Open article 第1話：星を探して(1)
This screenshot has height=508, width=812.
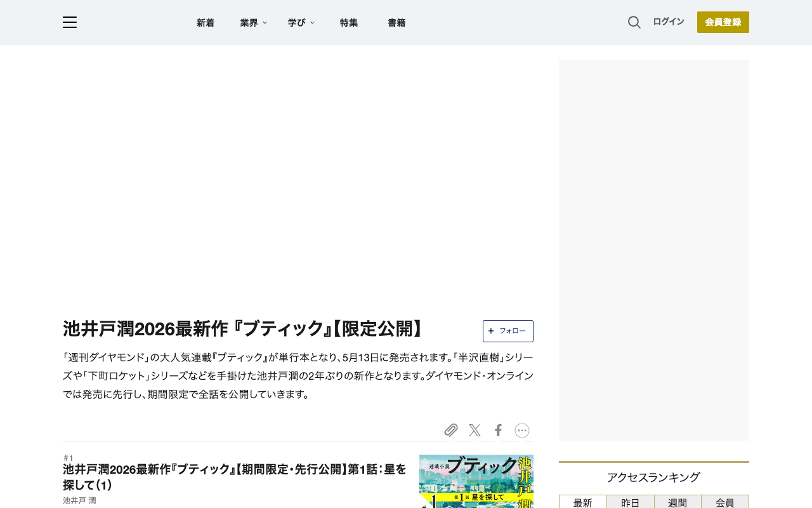235,477
